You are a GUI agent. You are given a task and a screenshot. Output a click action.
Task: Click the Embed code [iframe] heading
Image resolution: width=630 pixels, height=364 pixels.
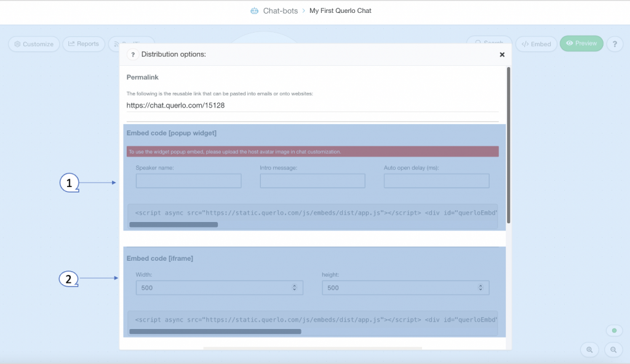[x=160, y=258]
